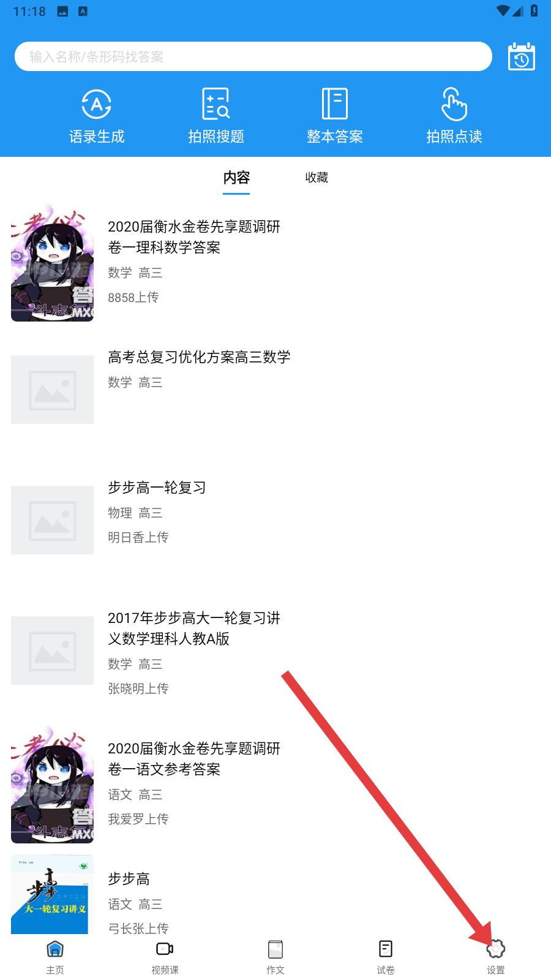Open the 语录生成 quote generator icon

coord(97,116)
